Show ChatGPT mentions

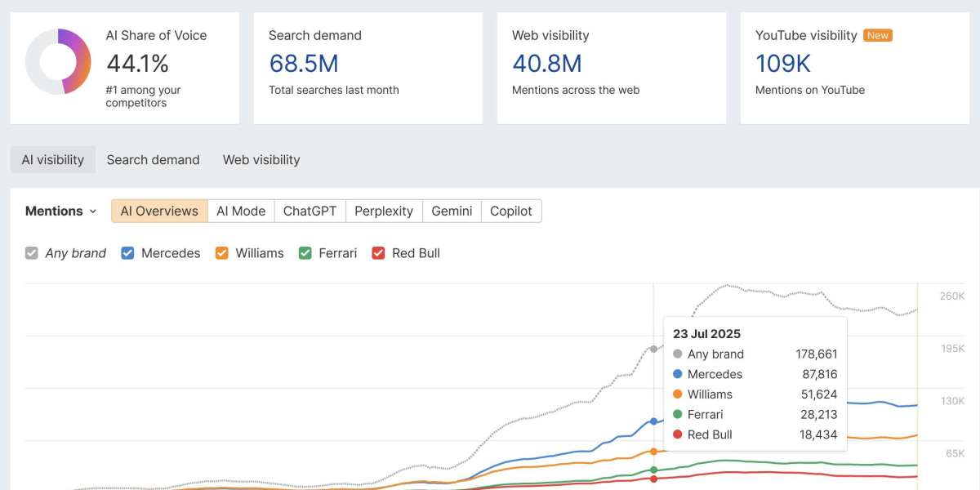310,211
